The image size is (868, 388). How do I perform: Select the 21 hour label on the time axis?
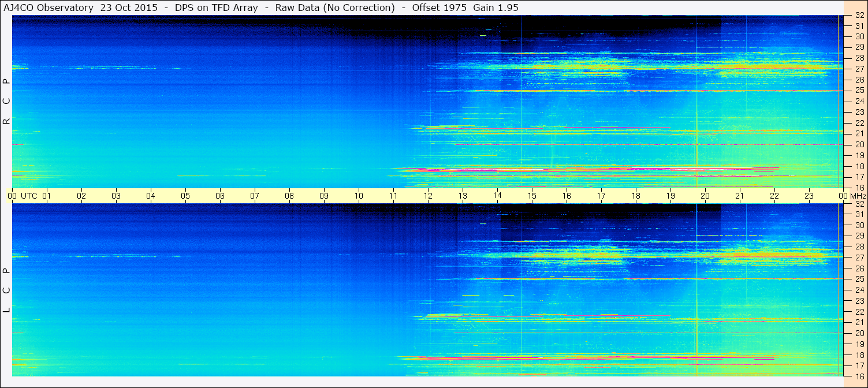tap(740, 196)
